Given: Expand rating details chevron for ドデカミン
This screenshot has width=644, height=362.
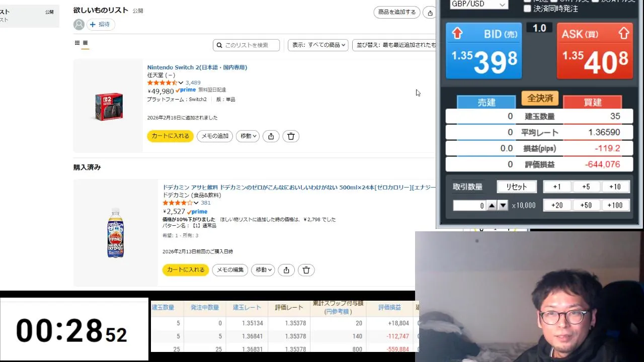Looking at the screenshot, I should (x=196, y=203).
